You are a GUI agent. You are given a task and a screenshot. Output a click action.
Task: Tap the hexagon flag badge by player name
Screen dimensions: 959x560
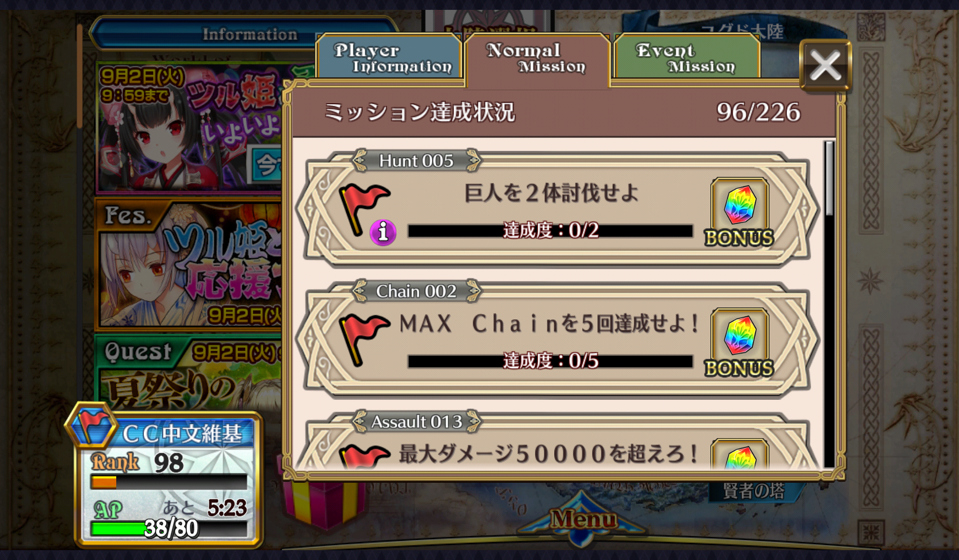(x=92, y=426)
